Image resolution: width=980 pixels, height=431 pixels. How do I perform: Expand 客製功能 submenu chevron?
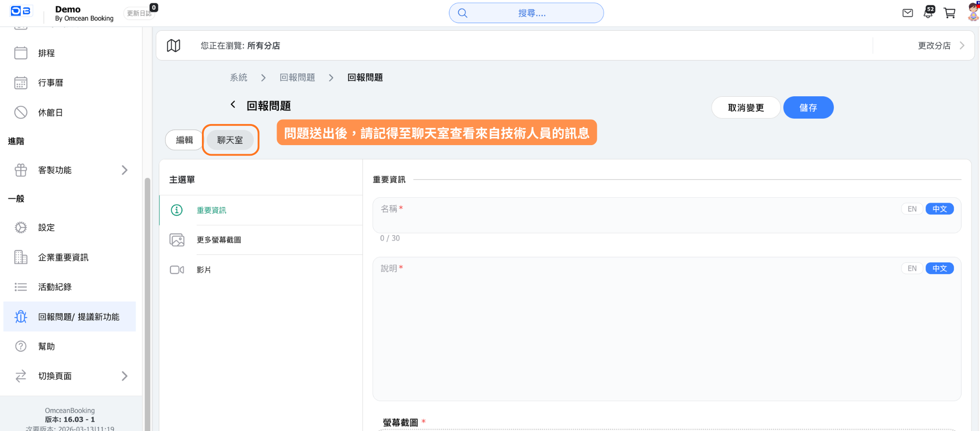tap(124, 170)
